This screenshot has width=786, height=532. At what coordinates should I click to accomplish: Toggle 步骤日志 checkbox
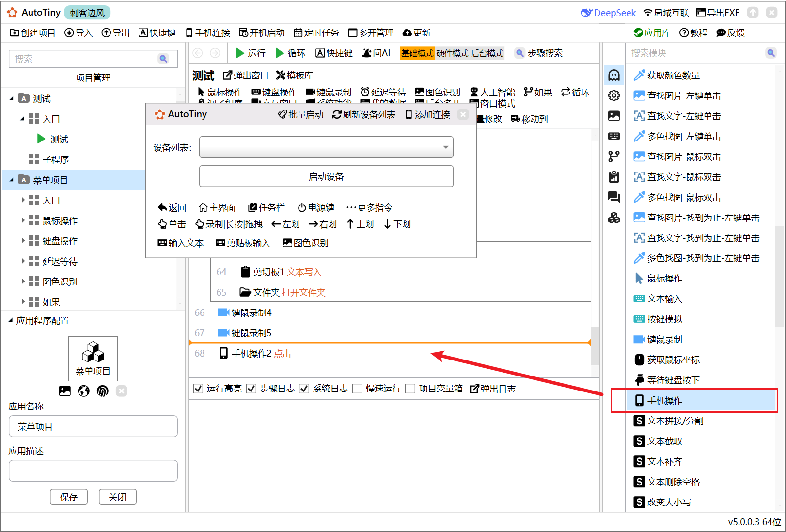(251, 389)
